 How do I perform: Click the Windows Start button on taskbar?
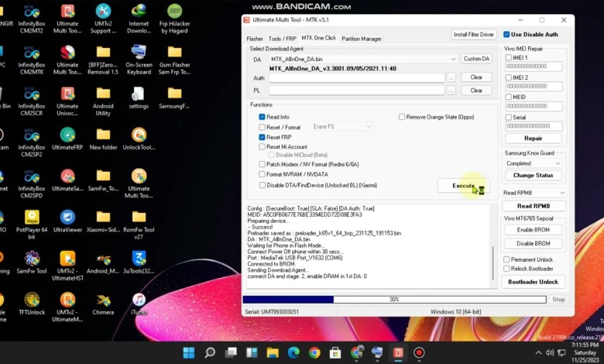coord(189,353)
